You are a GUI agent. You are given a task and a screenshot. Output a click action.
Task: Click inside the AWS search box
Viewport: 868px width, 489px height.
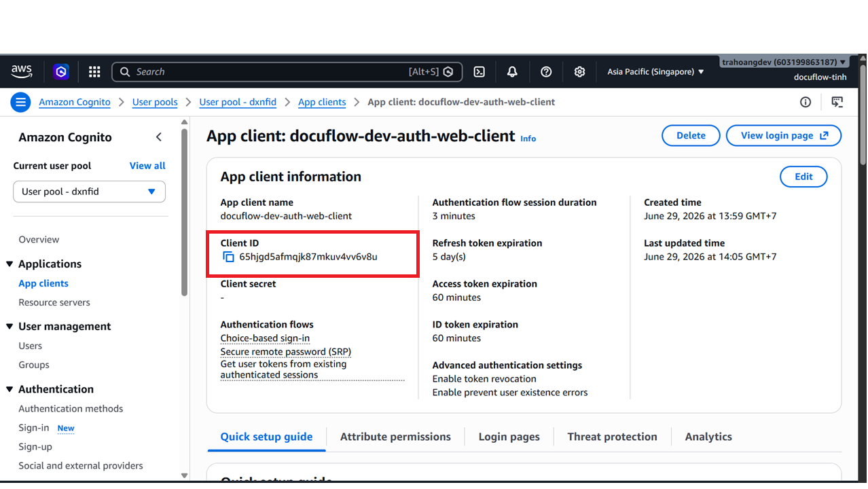click(x=287, y=71)
